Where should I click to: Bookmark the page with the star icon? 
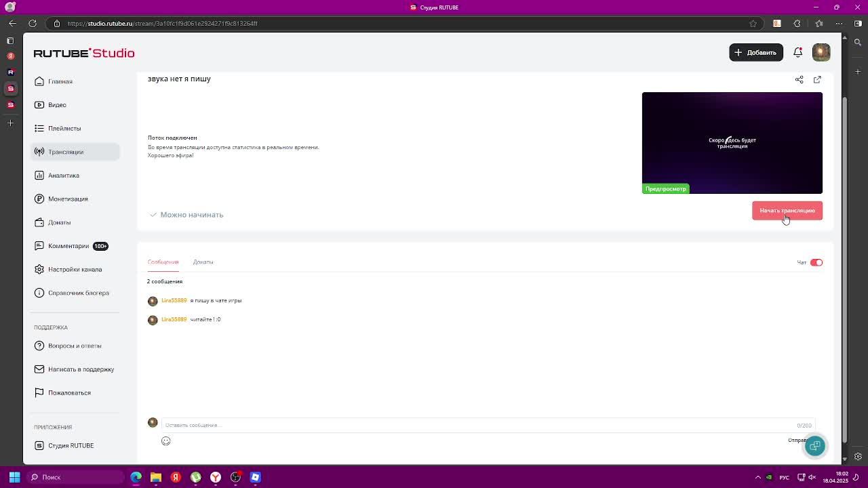(x=753, y=23)
